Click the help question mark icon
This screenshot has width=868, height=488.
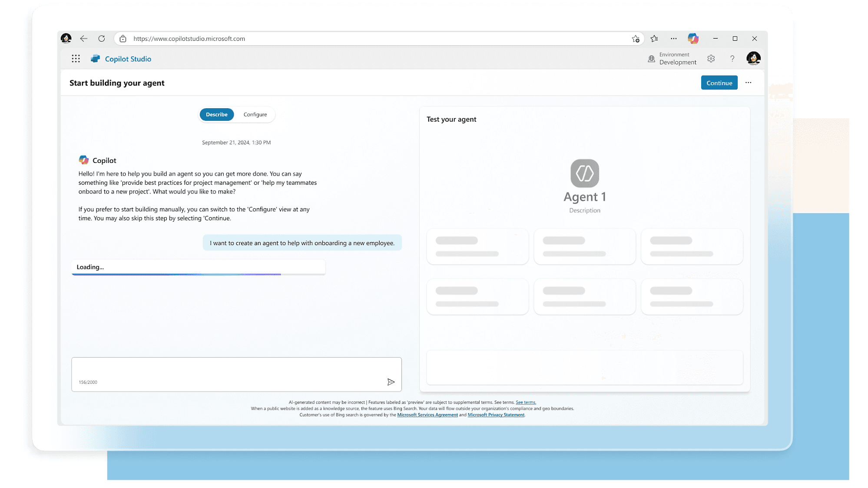point(732,59)
